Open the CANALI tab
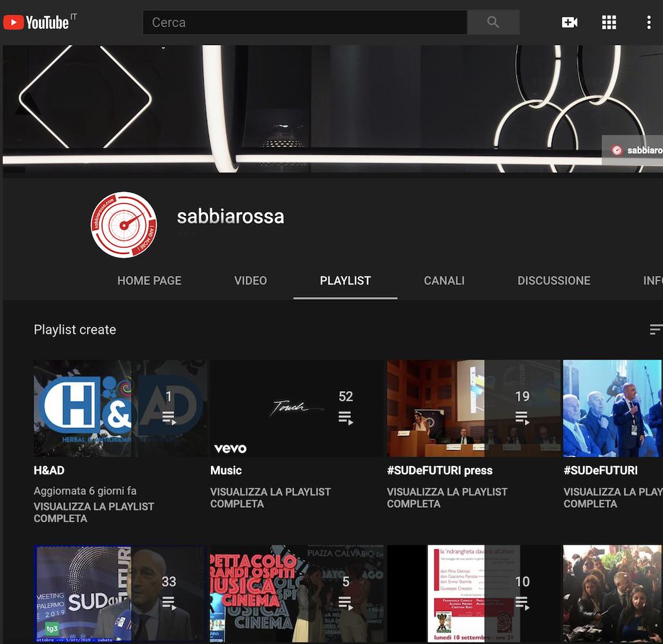This screenshot has width=663, height=644. [x=444, y=280]
